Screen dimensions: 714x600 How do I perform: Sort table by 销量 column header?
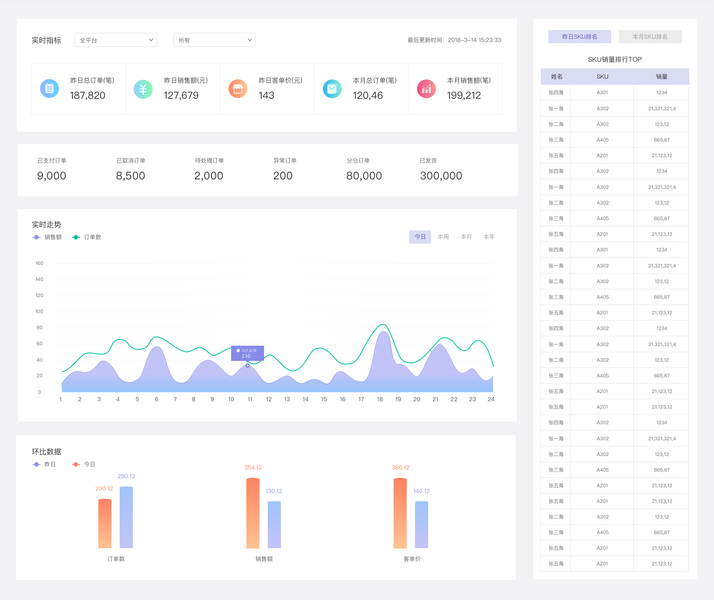662,76
